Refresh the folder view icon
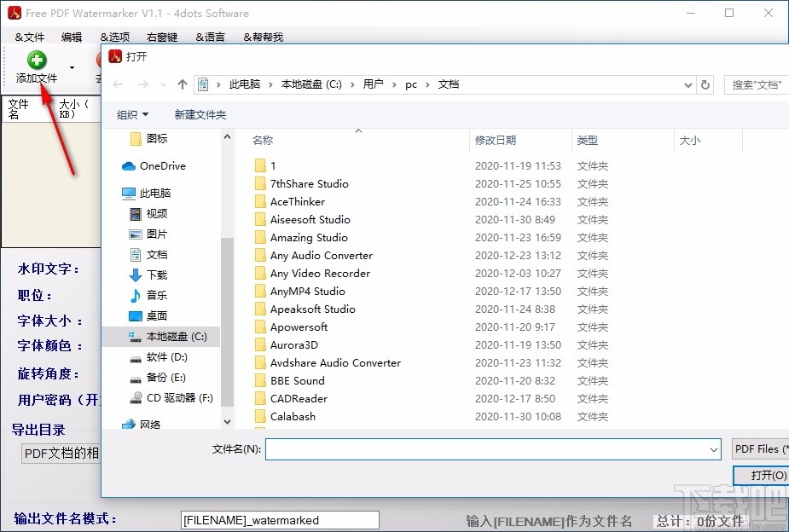The height and width of the screenshot is (532, 789). pos(705,85)
